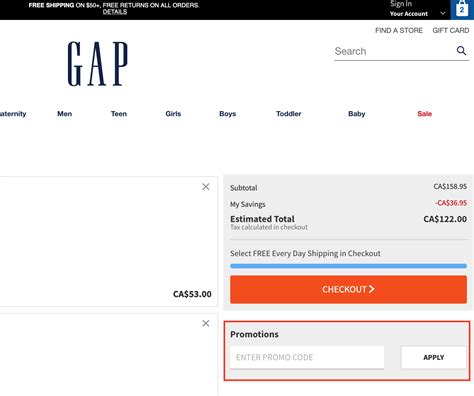Open the red Sale menu
This screenshot has height=396, width=474.
(425, 114)
